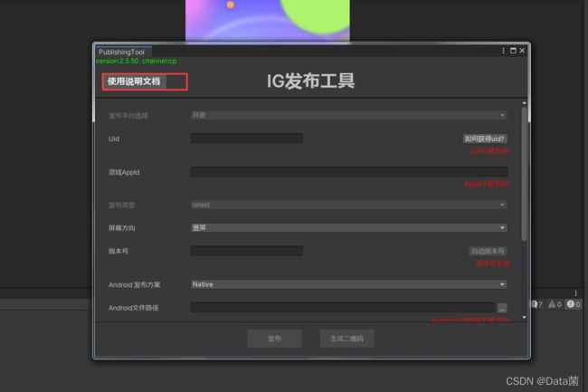
Task: Focus the 游戏AppId input field
Action: pos(349,172)
